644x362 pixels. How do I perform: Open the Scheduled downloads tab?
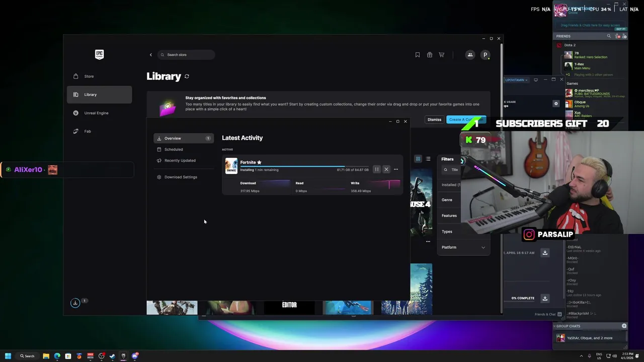(x=184, y=149)
